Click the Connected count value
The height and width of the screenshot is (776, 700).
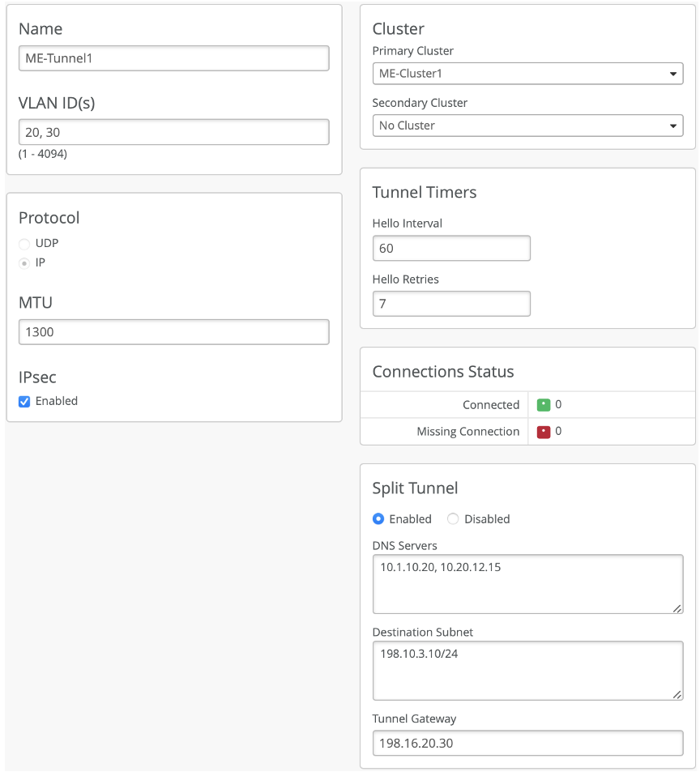(558, 405)
